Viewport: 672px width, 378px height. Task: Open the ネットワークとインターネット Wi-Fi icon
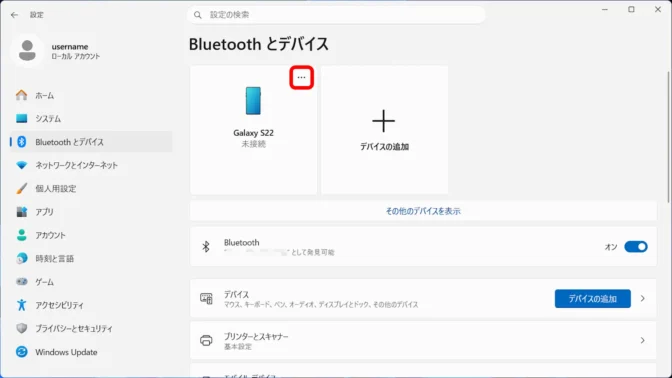[x=21, y=165]
